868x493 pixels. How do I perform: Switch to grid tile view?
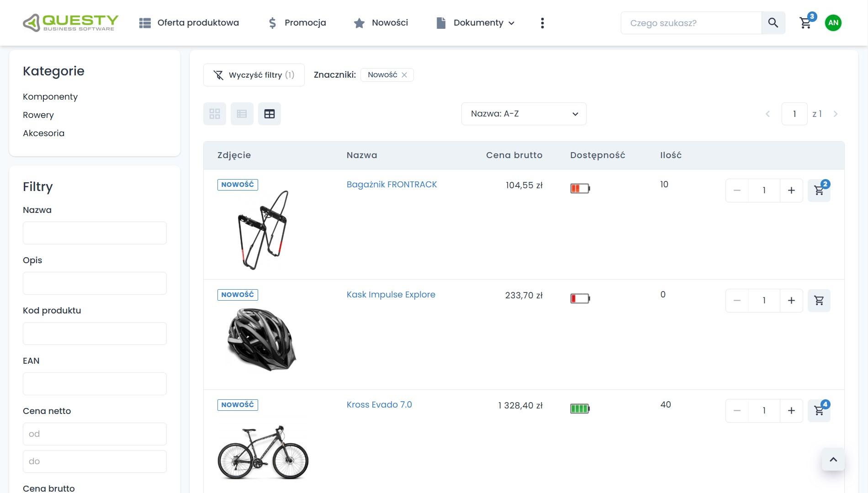(x=215, y=114)
